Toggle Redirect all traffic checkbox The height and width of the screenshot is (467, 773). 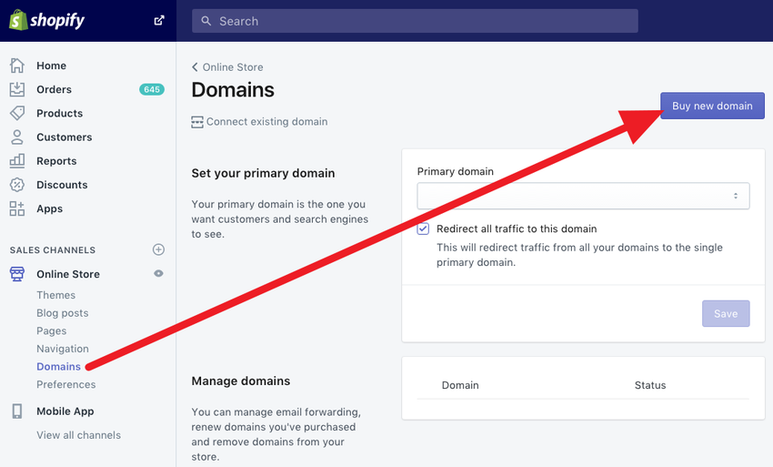(x=424, y=229)
